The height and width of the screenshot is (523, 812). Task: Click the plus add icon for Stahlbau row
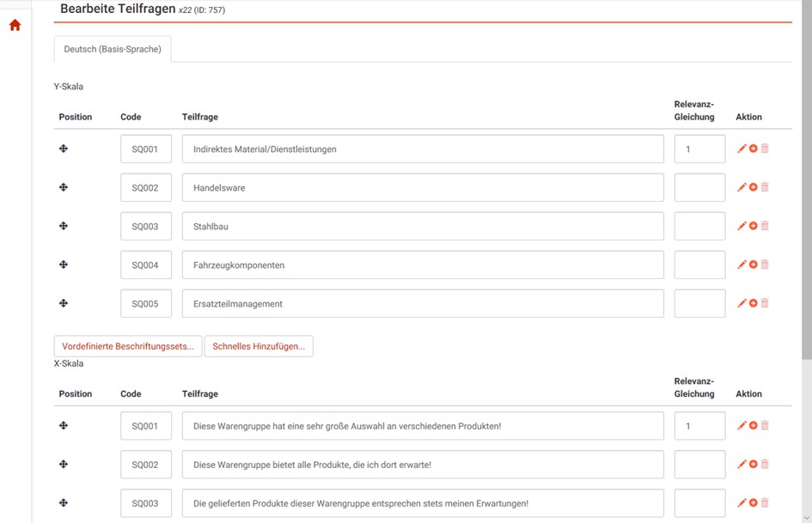[754, 226]
